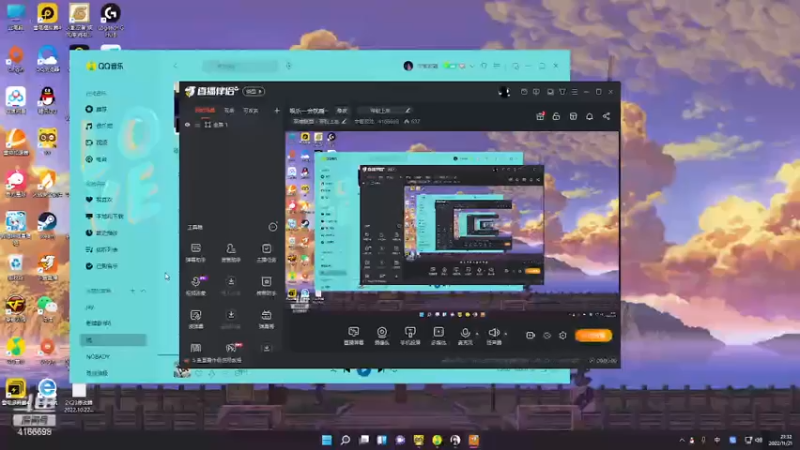Image resolution: width=800 pixels, height=450 pixels.
Task: Switch to the second scene tab in 直播伴侣
Action: [x=229, y=110]
